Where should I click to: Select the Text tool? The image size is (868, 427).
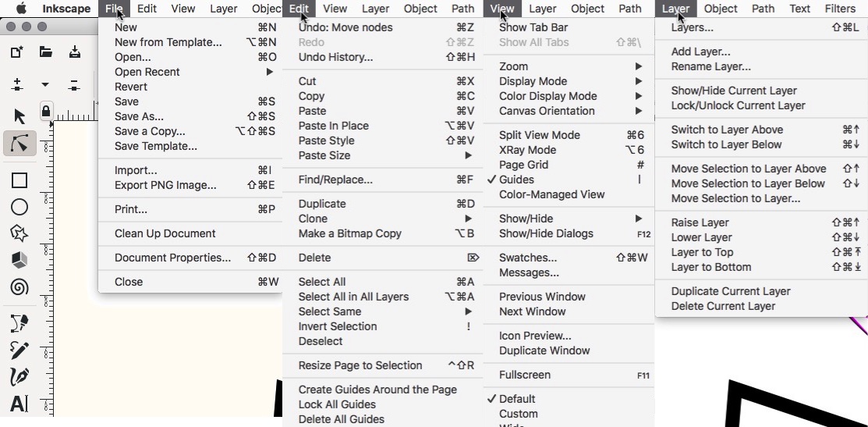19,404
